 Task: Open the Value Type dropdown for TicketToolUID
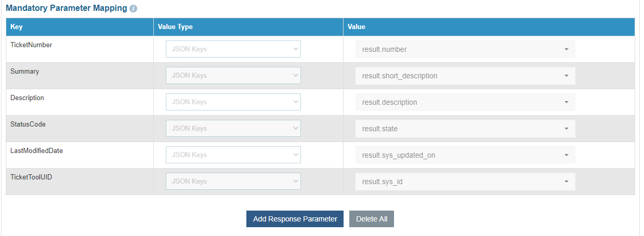click(x=233, y=182)
